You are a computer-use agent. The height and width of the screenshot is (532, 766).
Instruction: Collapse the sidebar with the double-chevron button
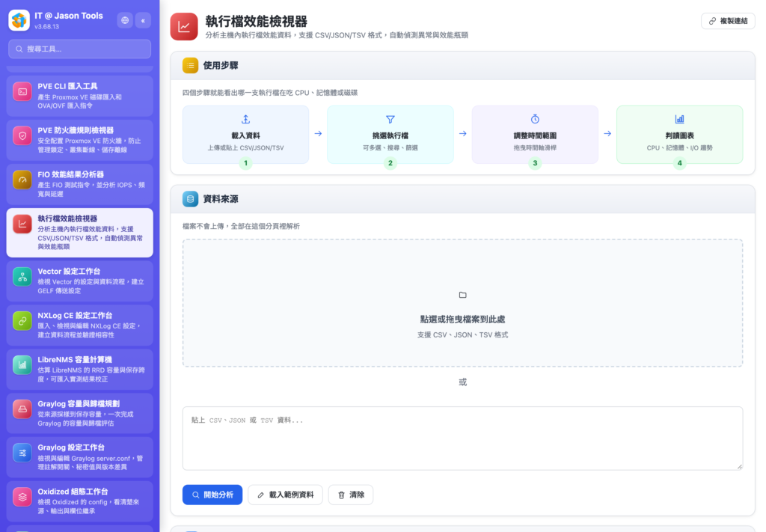tap(143, 20)
